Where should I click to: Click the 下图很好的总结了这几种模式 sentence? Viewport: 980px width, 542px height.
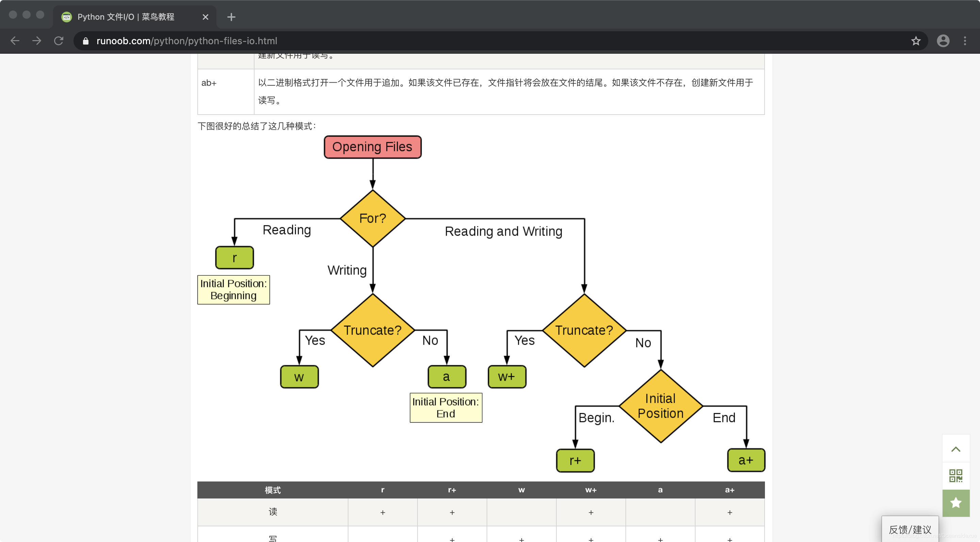pos(257,126)
